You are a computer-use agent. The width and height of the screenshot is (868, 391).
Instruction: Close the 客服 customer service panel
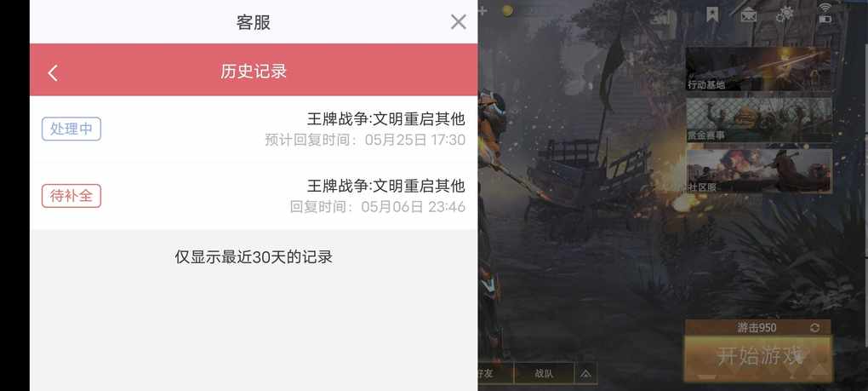tap(459, 21)
